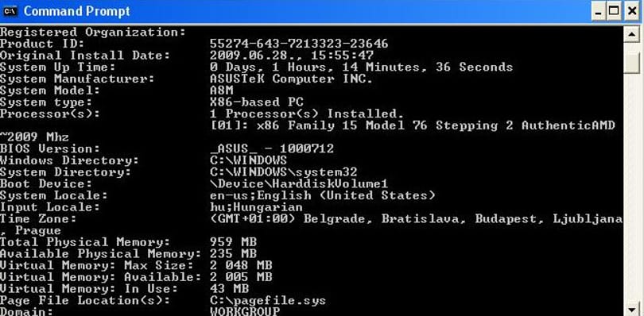Click the empty scrollbar track below thumb
This screenshot has height=316, width=644.
[x=630, y=187]
